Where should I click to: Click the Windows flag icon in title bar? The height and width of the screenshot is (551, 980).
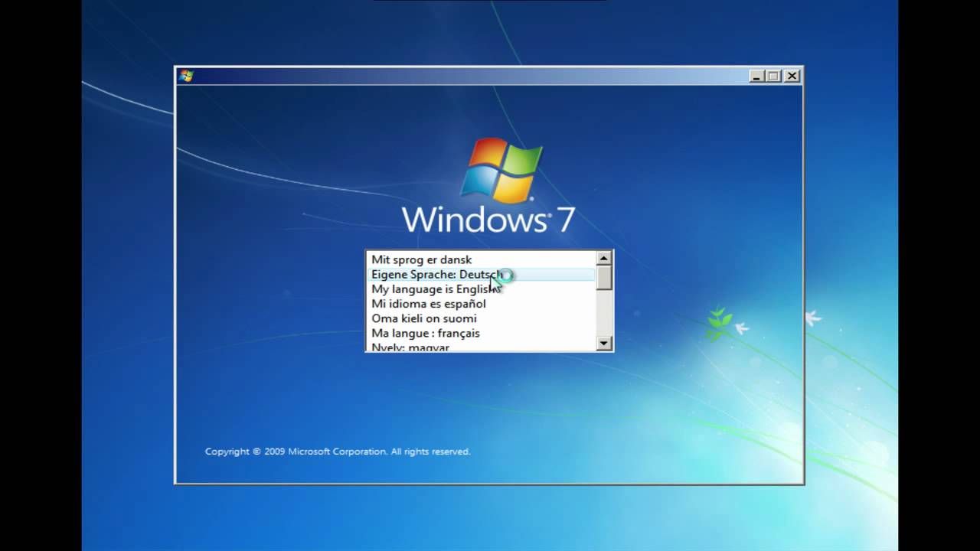186,76
